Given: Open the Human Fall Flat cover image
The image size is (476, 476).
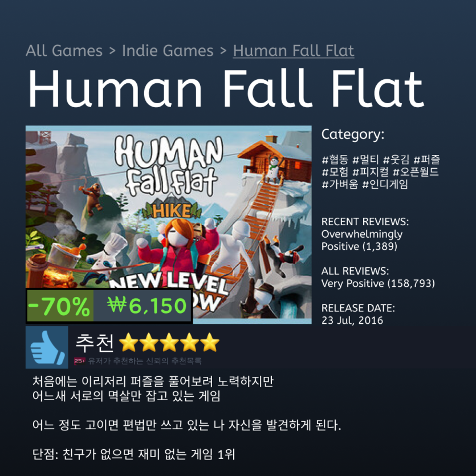Looking at the screenshot, I should click(x=169, y=225).
